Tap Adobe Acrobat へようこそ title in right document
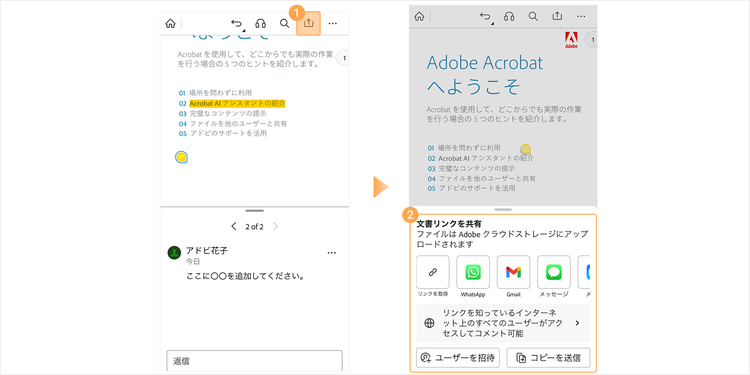The height and width of the screenshot is (375, 750). pyautogui.click(x=485, y=75)
